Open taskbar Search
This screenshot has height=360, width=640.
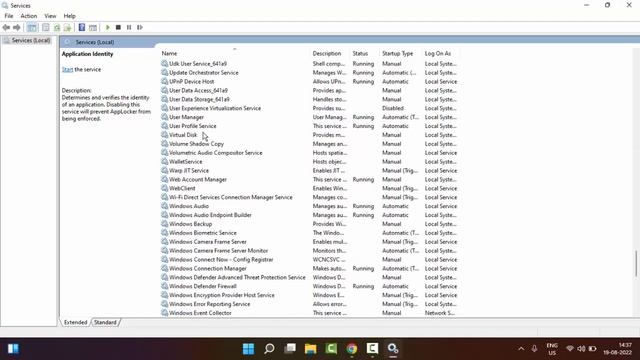coord(269,349)
